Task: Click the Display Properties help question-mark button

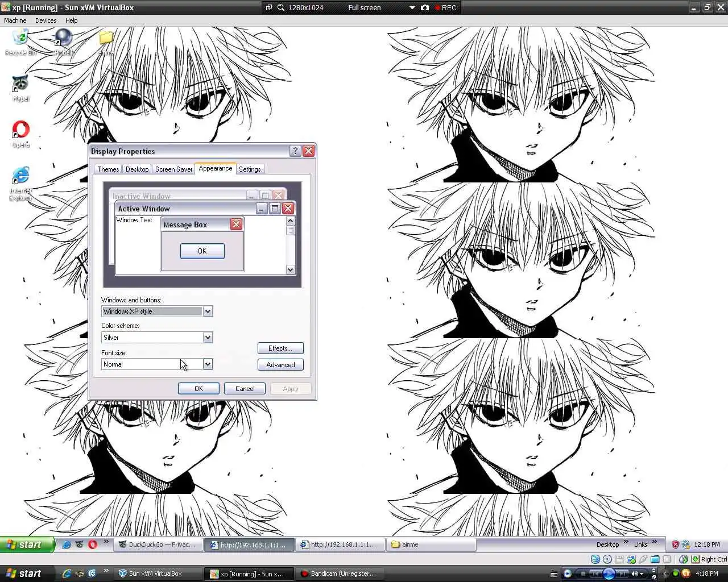Action: (x=295, y=151)
